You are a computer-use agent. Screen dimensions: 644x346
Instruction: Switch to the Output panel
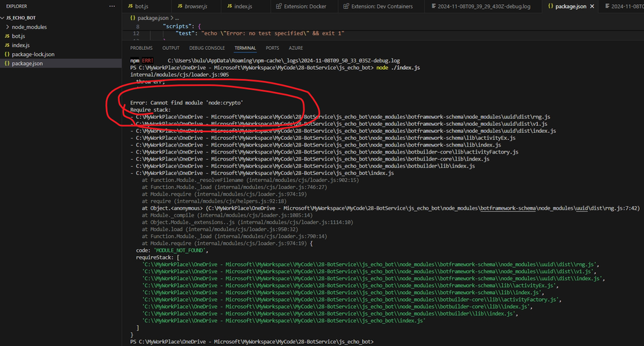(x=170, y=48)
